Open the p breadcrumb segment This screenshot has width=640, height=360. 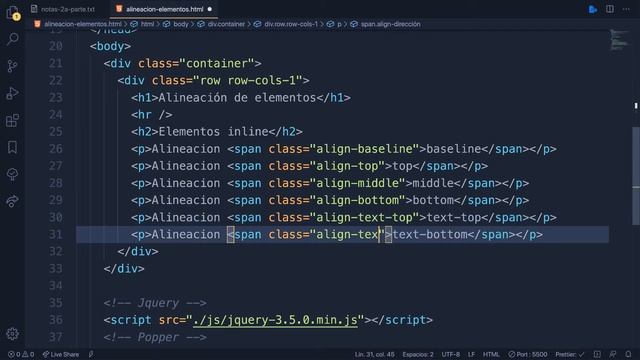point(339,24)
